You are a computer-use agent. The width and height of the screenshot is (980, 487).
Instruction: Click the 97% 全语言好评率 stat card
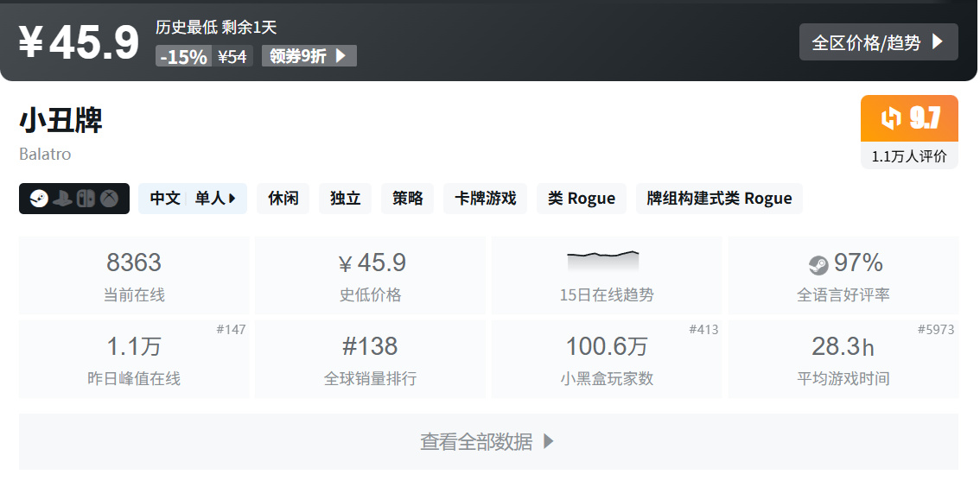click(x=843, y=275)
